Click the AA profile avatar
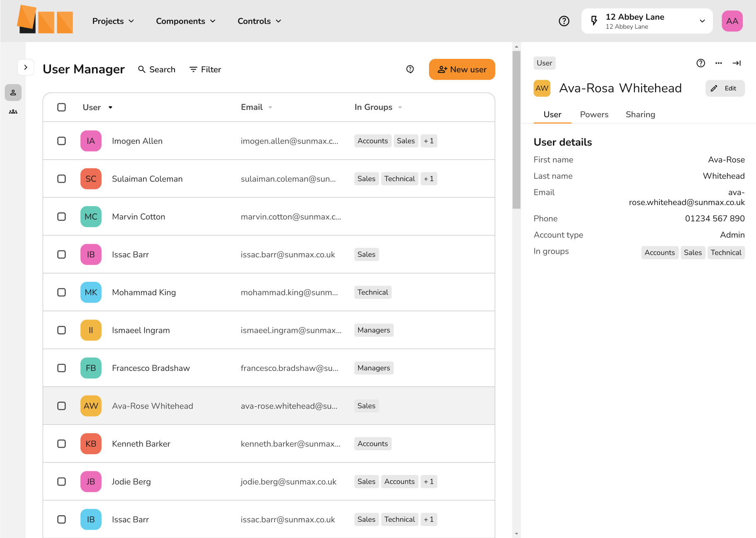 (732, 21)
